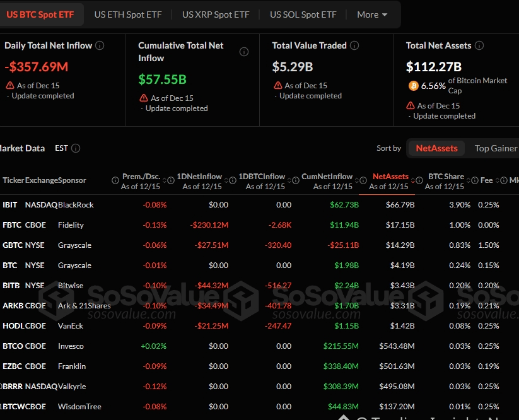Click Fidelity sponsor name

click(71, 225)
